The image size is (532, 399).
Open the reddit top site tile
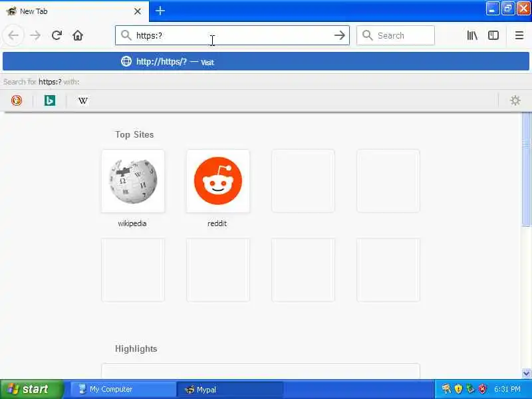[x=218, y=181]
